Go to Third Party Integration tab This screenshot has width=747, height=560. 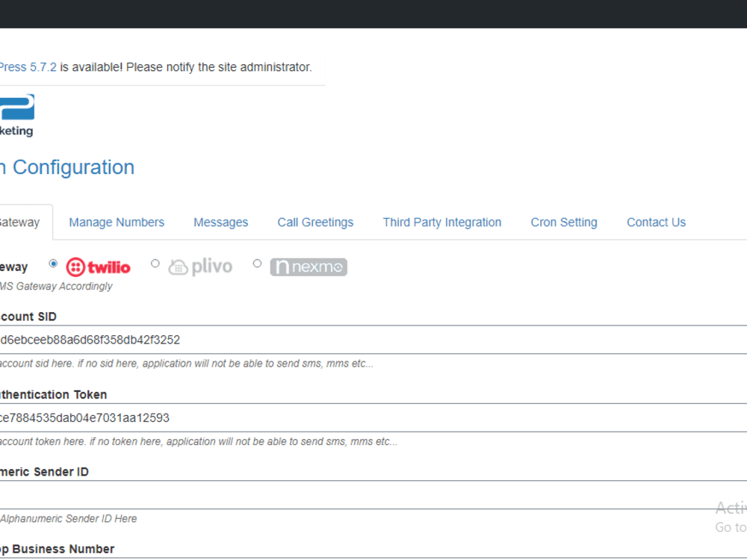[x=442, y=223]
